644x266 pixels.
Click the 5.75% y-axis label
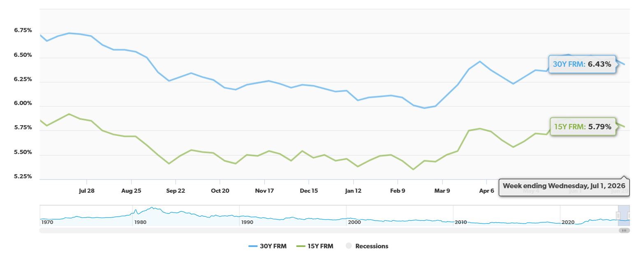(x=23, y=128)
